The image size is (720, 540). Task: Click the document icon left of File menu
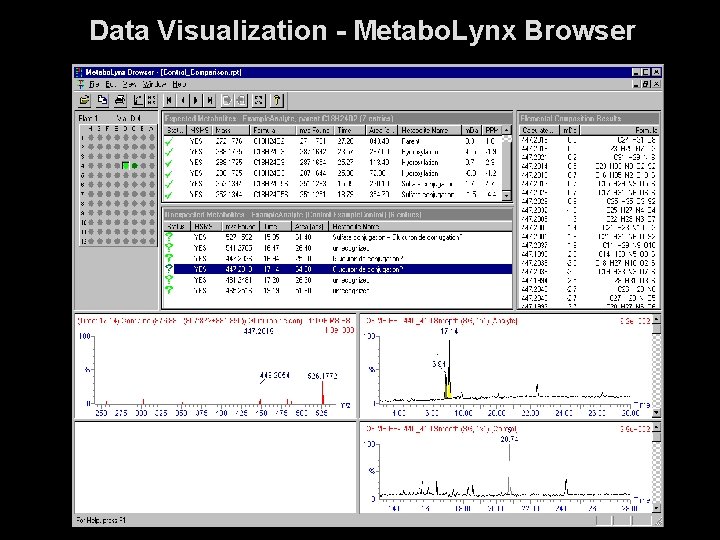tap(81, 84)
